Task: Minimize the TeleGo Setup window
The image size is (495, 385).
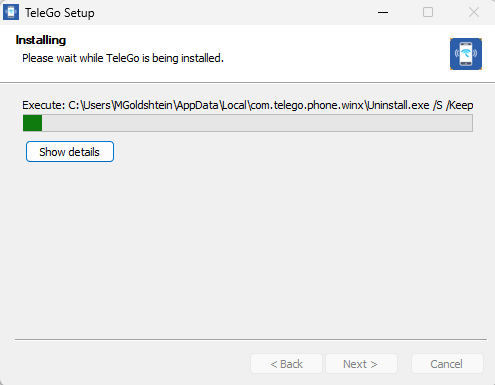Action: click(383, 12)
